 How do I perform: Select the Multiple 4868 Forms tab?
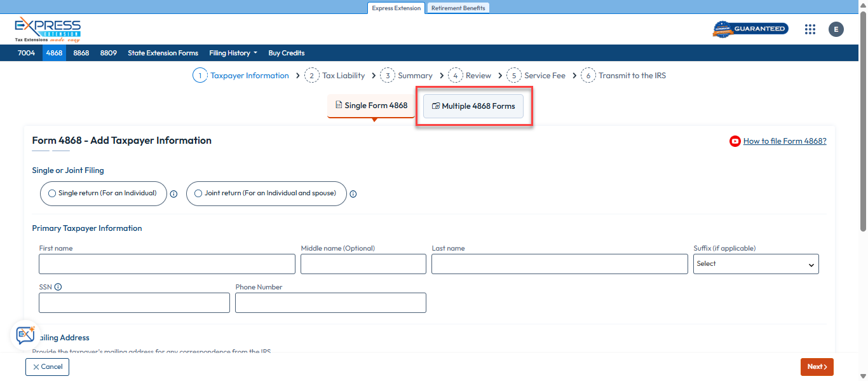click(473, 106)
